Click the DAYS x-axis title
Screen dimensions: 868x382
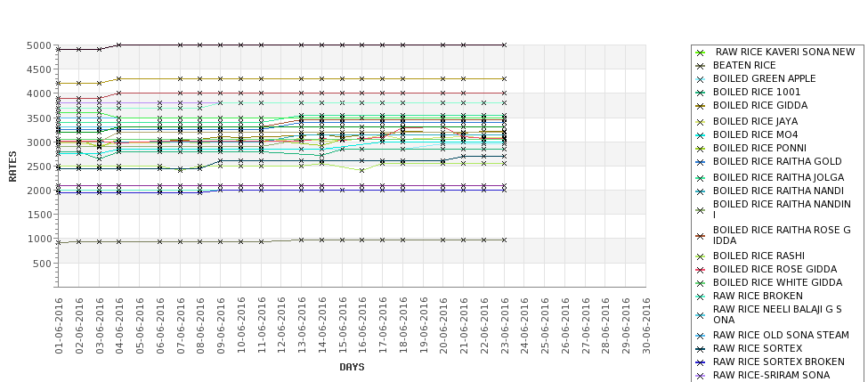pos(352,367)
